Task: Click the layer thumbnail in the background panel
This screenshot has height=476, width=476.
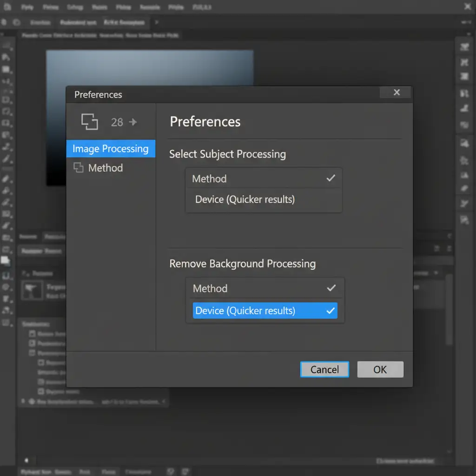Action: tap(32, 291)
